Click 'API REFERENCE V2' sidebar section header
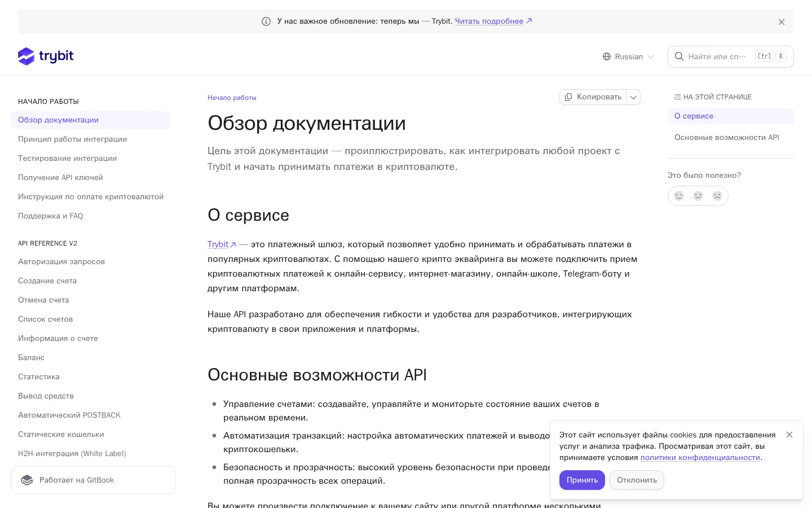 click(x=47, y=243)
